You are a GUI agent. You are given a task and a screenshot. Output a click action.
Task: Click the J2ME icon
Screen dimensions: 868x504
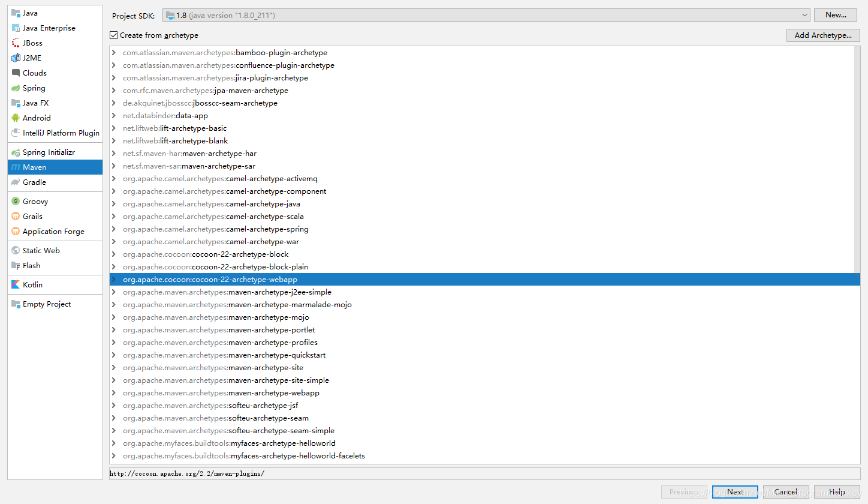(x=16, y=58)
